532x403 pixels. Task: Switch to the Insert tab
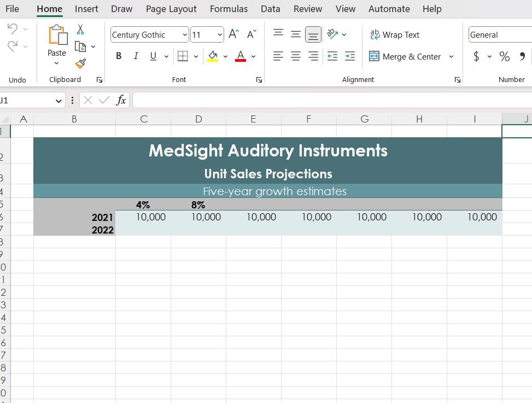(x=86, y=9)
